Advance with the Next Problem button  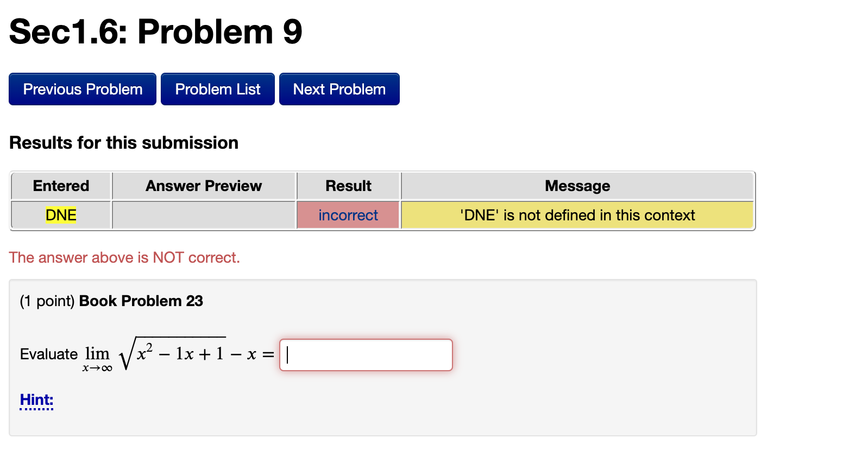339,89
